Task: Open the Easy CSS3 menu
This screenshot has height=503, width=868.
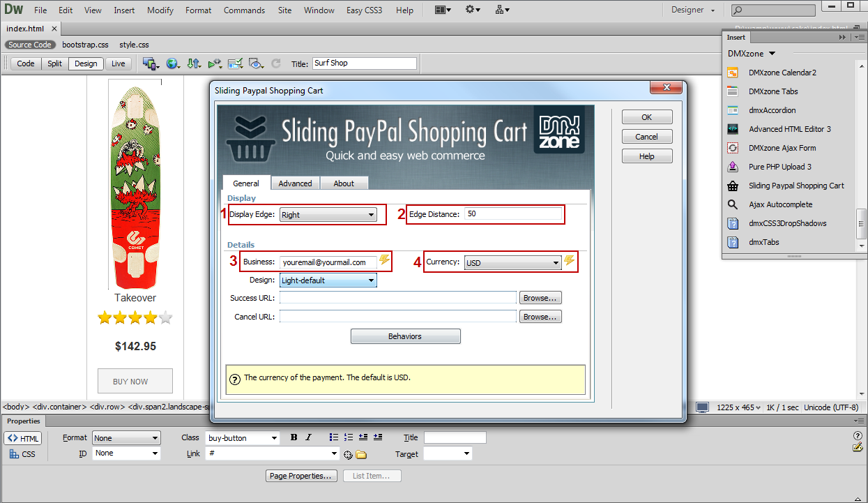Action: 364,10
